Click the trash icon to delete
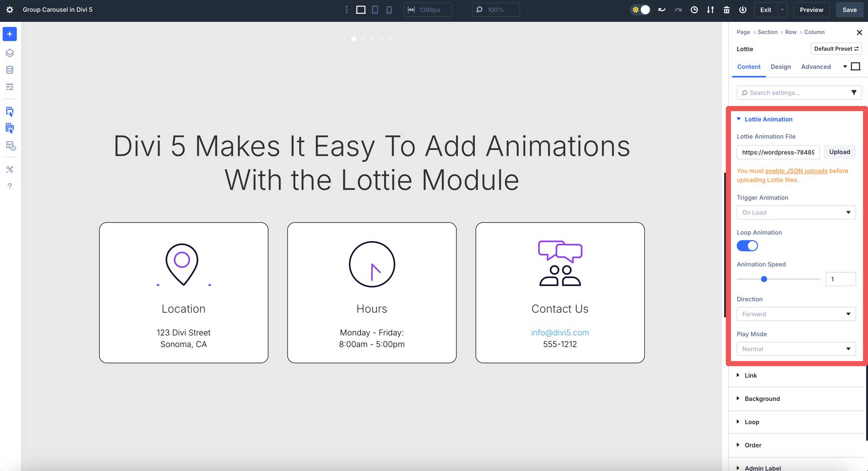This screenshot has width=868, height=471. click(727, 9)
